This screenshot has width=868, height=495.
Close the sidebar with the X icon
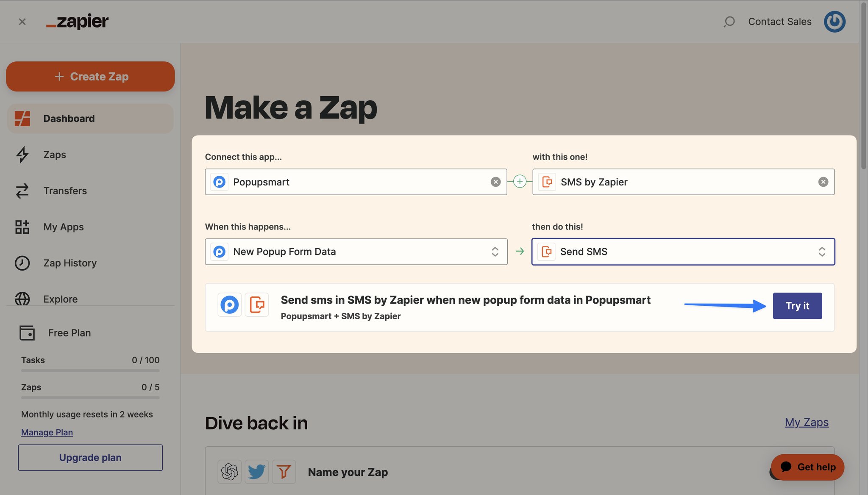point(22,22)
